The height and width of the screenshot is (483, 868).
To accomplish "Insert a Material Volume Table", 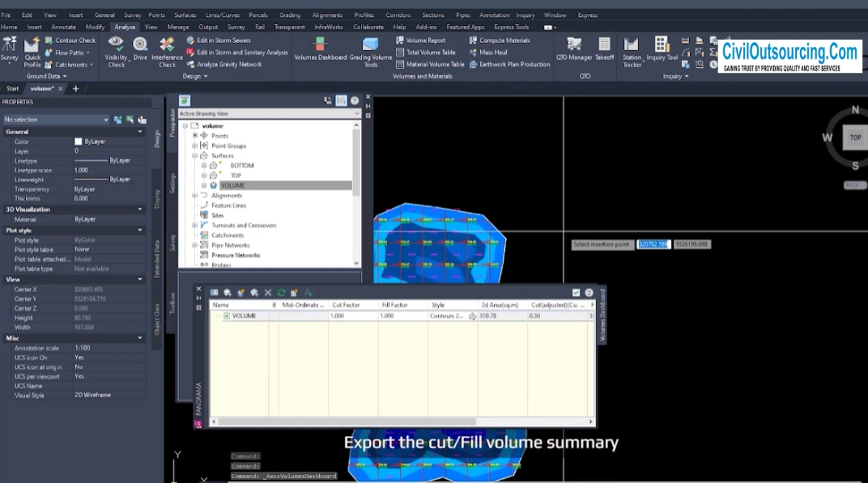I will (x=430, y=64).
